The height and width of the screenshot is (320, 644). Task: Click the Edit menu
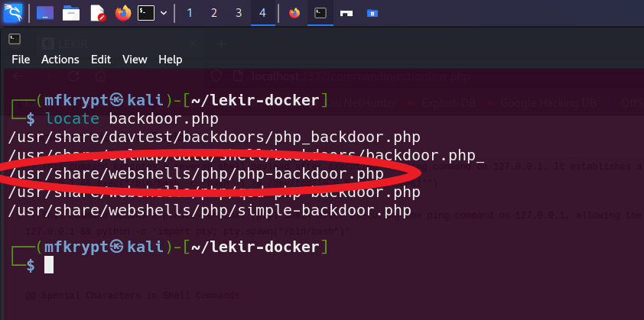(100, 60)
